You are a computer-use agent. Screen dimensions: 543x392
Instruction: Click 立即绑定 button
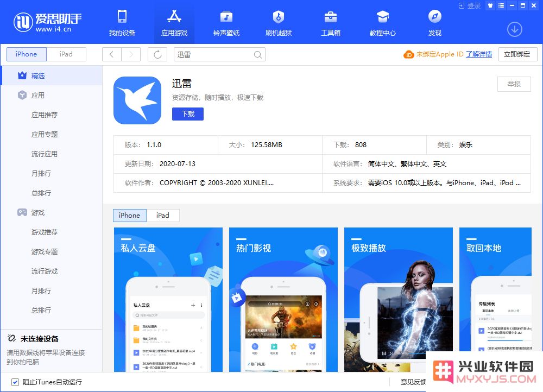pyautogui.click(x=517, y=54)
